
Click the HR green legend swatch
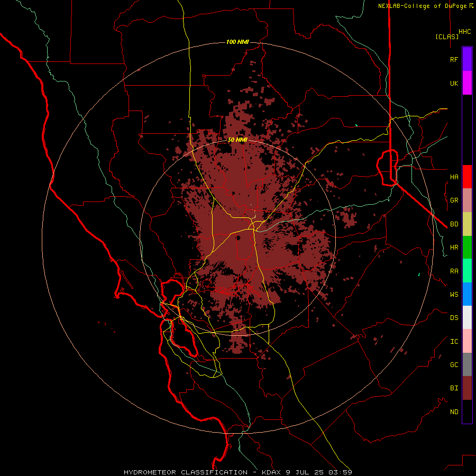tap(467, 248)
